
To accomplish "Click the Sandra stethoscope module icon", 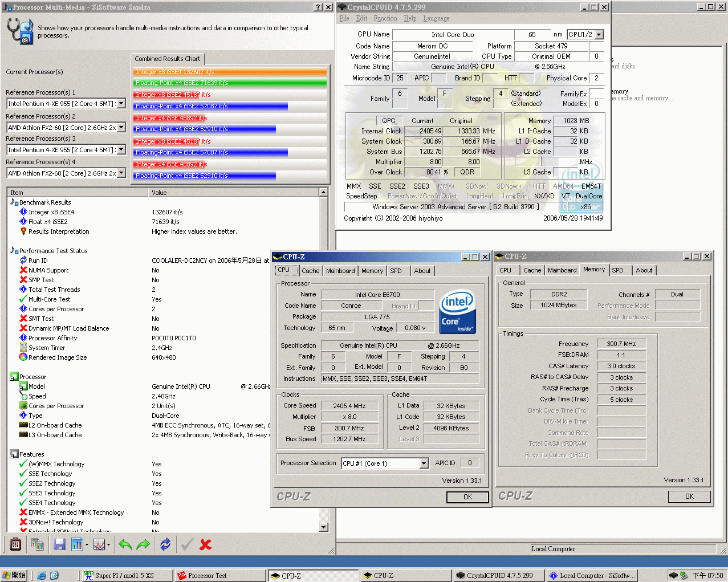I will pyautogui.click(x=21, y=31).
